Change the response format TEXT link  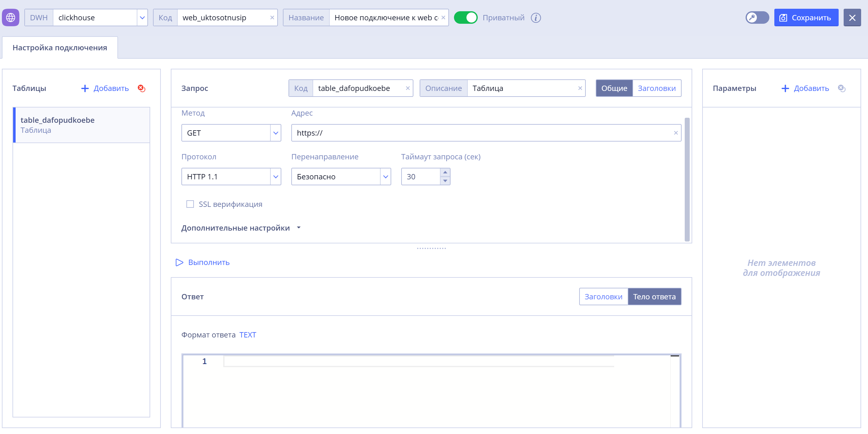coord(248,335)
